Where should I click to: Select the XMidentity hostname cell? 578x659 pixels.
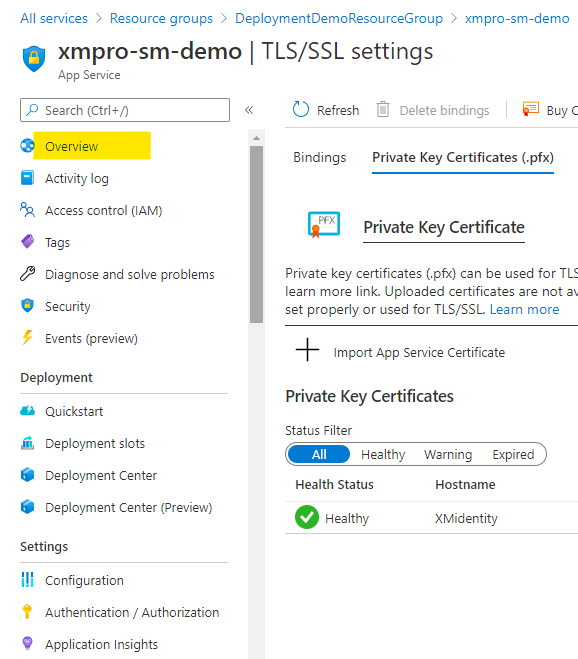pyautogui.click(x=466, y=518)
